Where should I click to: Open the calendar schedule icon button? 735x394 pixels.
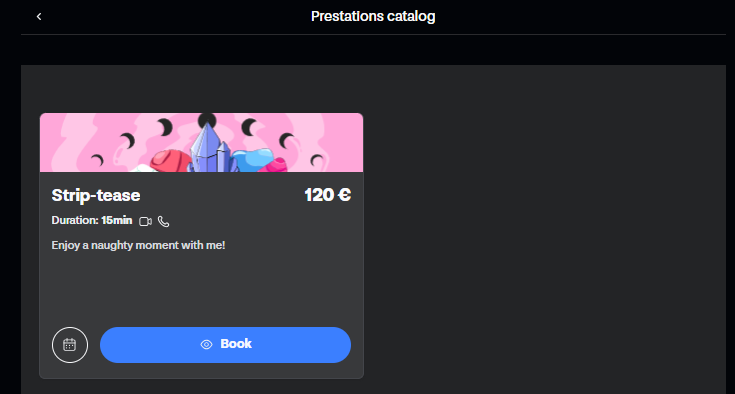click(x=70, y=345)
